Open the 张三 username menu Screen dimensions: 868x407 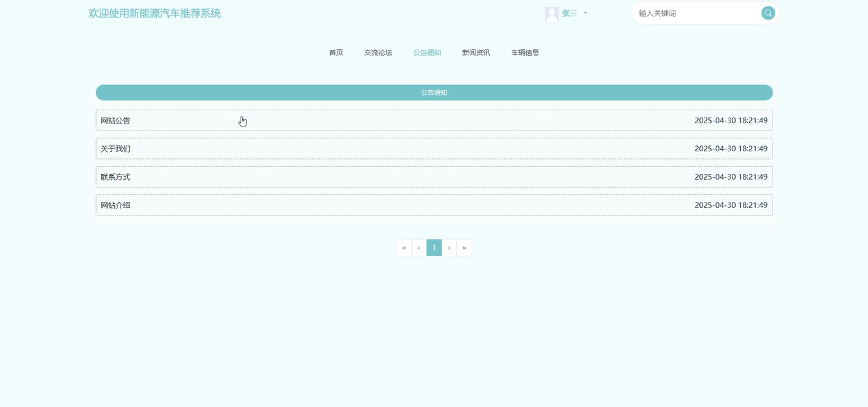(x=569, y=13)
